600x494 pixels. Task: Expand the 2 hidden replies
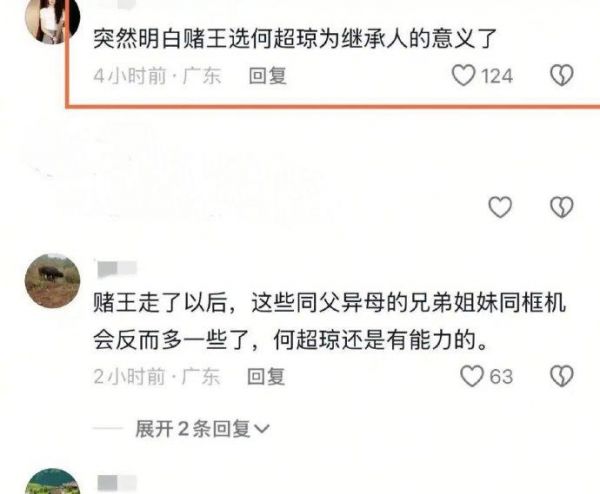[x=202, y=429]
